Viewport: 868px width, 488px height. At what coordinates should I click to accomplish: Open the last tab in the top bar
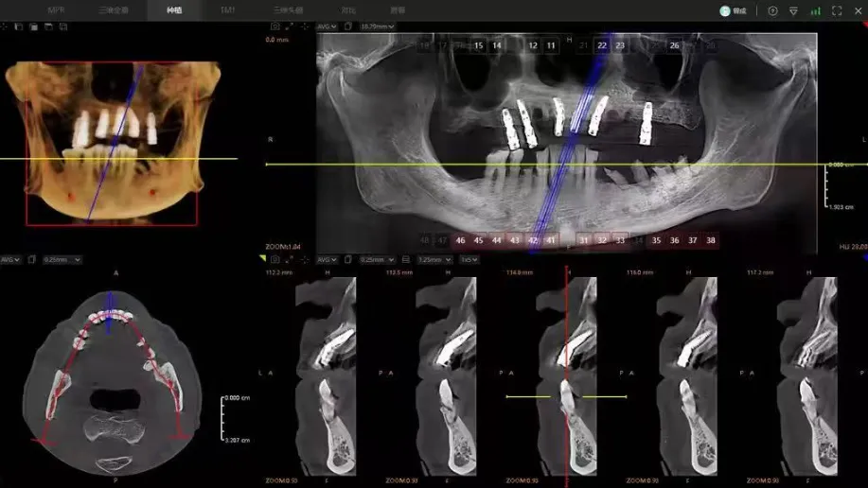pyautogui.click(x=398, y=10)
